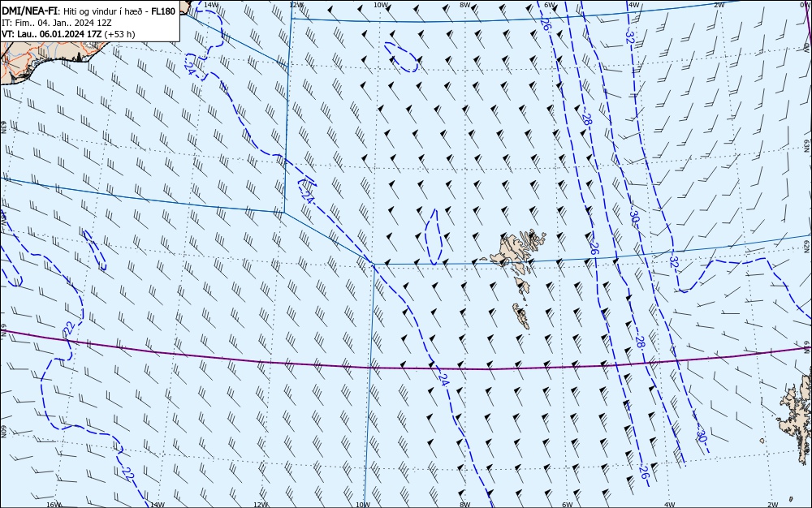Viewport: 812px width, 508px height.
Task: Click the 'IT: Fim.. 04. Jan.. 2024 12Z' line
Action: 57,23
